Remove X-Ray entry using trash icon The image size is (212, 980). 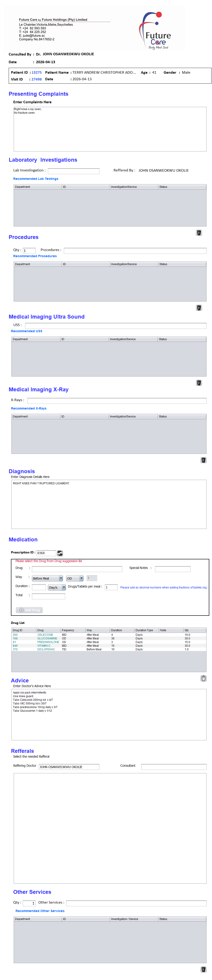pyautogui.click(x=203, y=460)
